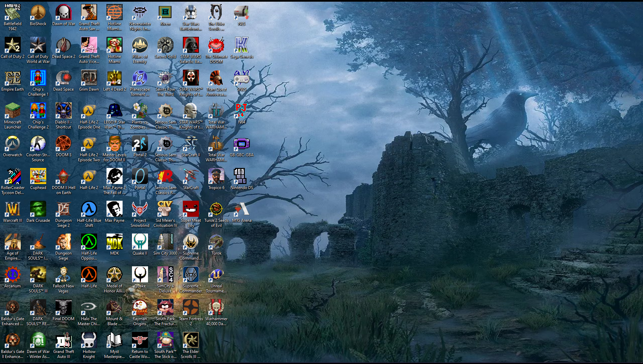The image size is (643, 364).
Task: Click the Hollow Knight desktop icon
Action: (x=89, y=341)
